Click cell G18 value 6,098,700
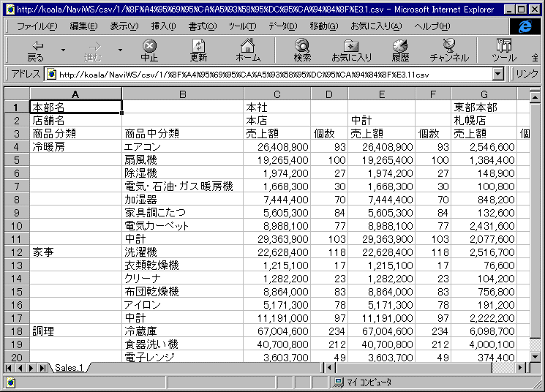Image resolution: width=545 pixels, height=392 pixels. [484, 331]
